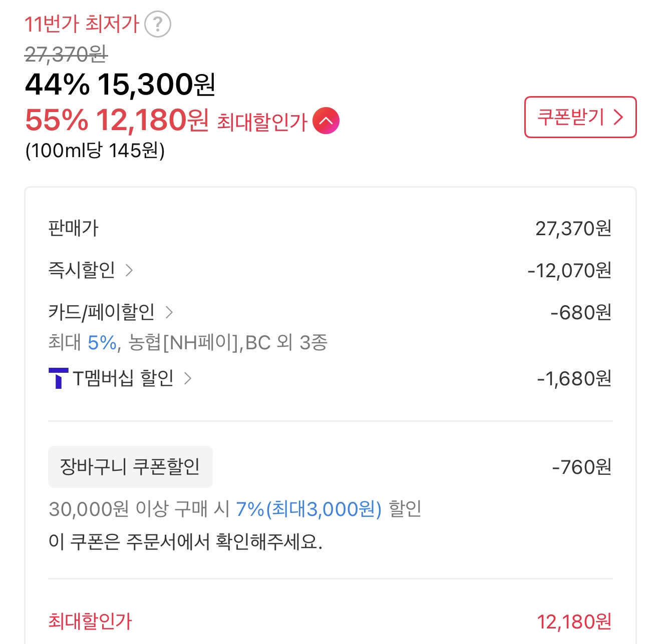This screenshot has width=661, height=644.
Task: Click the blue 7%(최대3,000원) link
Action: pos(308,510)
